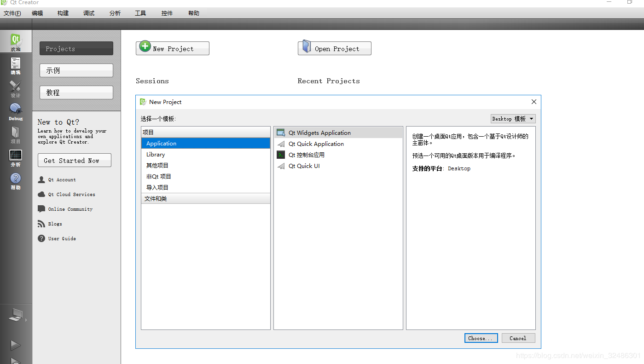The width and height of the screenshot is (644, 364).
Task: Open the 设计 mode in left bar
Action: [16, 89]
